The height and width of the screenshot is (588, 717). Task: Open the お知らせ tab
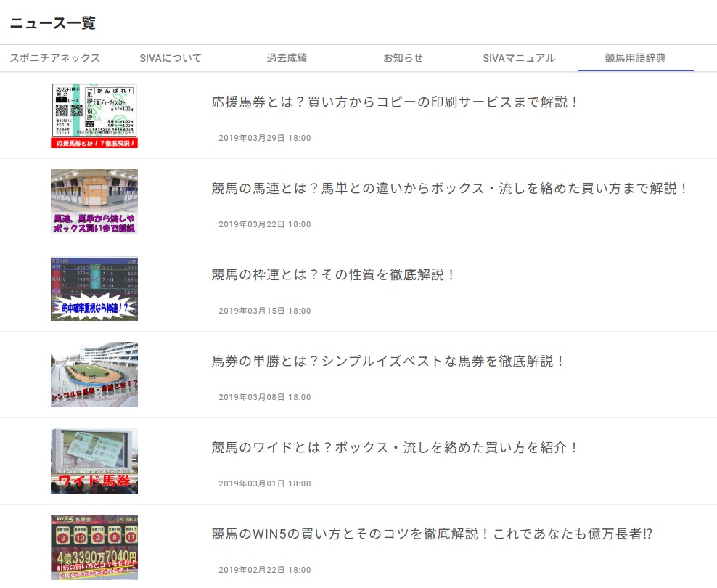coord(403,58)
